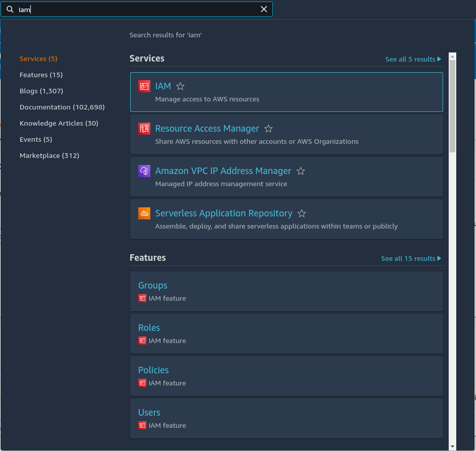See all 5 service results
The height and width of the screenshot is (451, 476).
tap(413, 59)
